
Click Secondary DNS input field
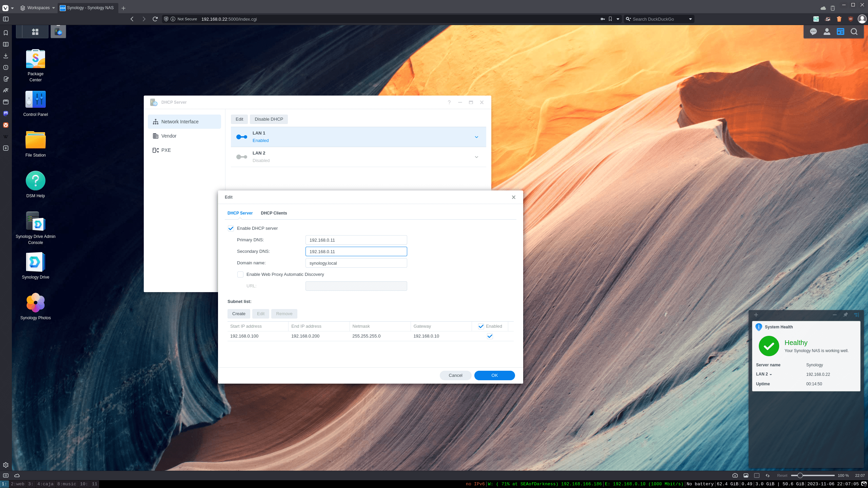356,251
